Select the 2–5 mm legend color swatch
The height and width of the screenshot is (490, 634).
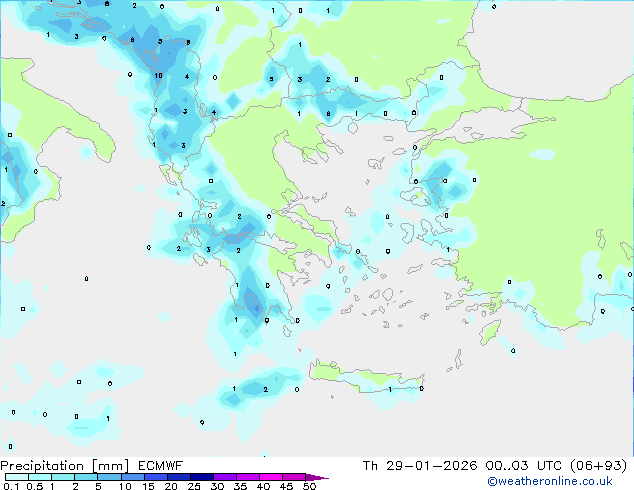coord(86,477)
